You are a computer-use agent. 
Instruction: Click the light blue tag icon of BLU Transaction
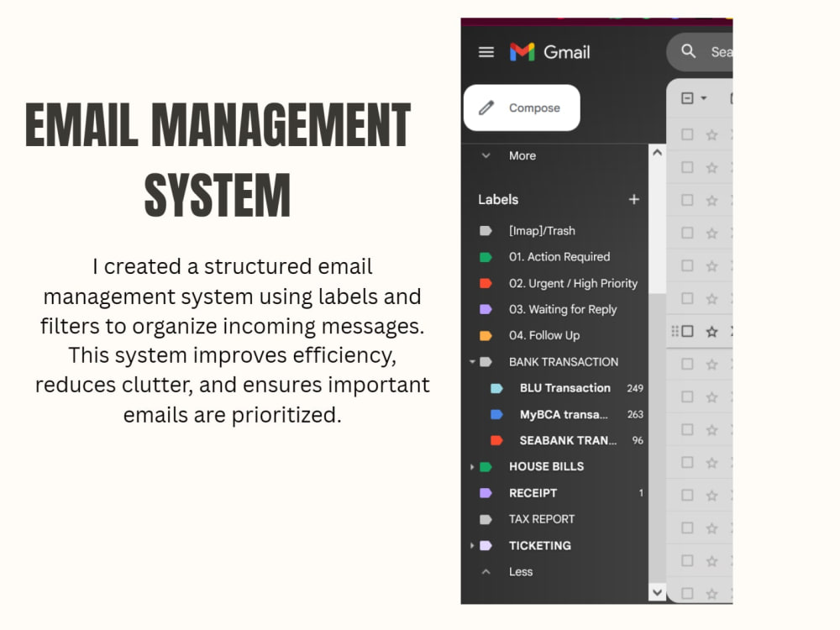coord(496,388)
